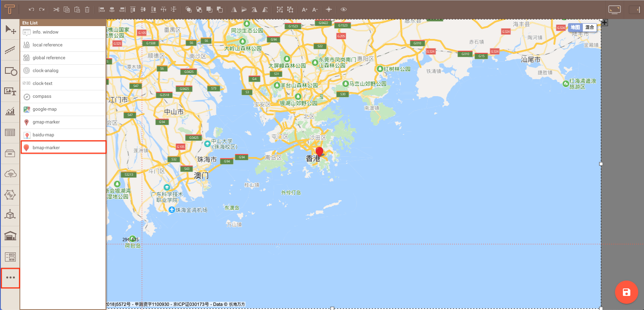The image size is (644, 310).
Task: Toggle fullscreen display mode icon
Action: pyautogui.click(x=615, y=9)
